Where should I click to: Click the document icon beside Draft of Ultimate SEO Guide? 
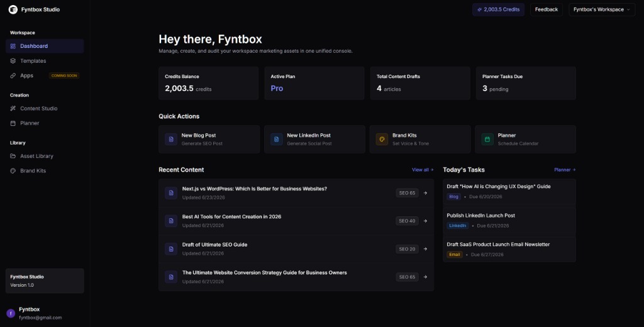coord(171,249)
